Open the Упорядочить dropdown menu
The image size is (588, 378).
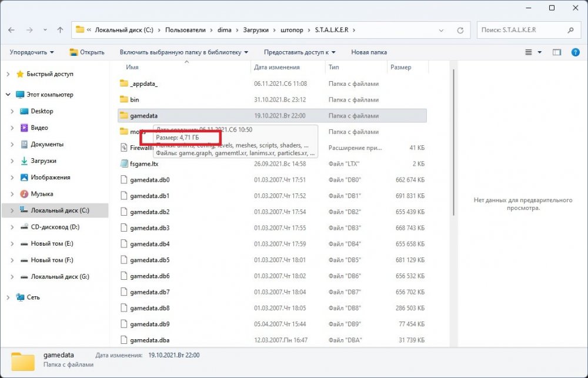point(32,52)
